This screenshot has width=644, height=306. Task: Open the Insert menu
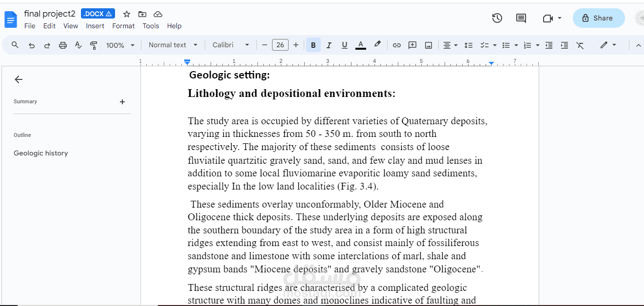click(95, 26)
